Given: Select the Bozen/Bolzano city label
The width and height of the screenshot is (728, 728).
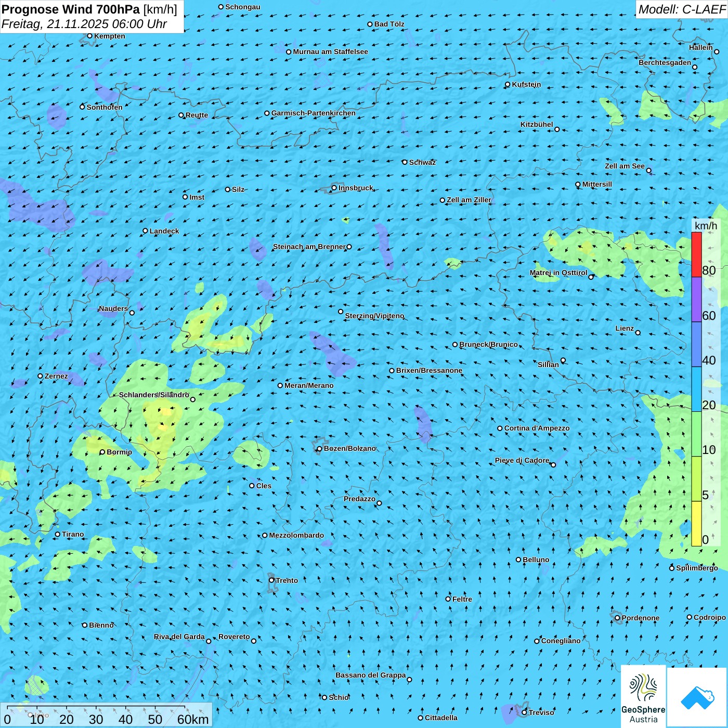Looking at the screenshot, I should 350,448.
